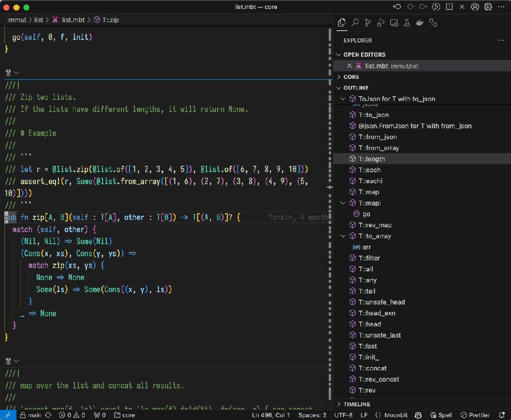Open the notifications bell in the status bar
Screen dimensions: 511x420
tap(502, 415)
